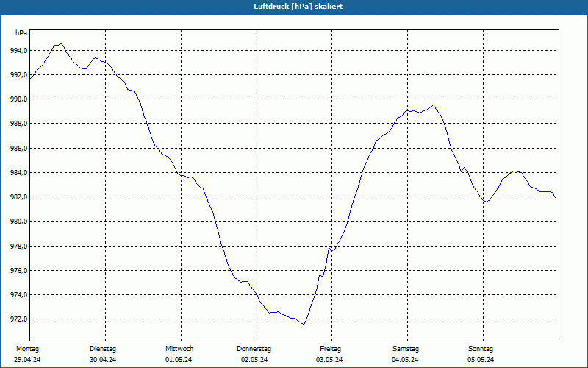Click the 994,0 y-axis value

pos(20,50)
